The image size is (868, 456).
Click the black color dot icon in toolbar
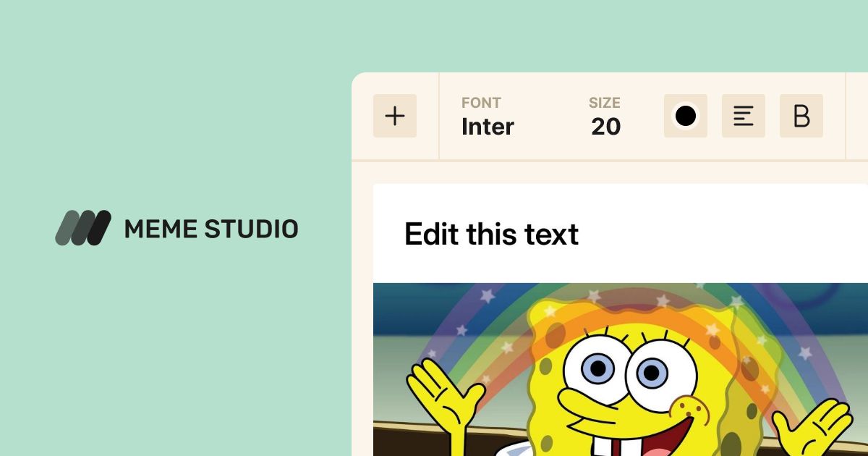click(x=685, y=115)
